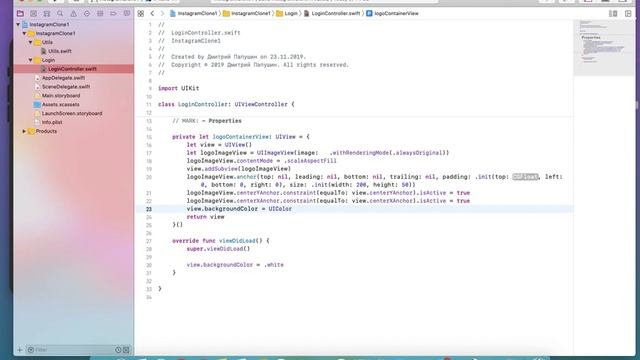Open InstagramClone1 project breadcrumb menu
Viewport: 640px width, 360px height.
[x=193, y=13]
